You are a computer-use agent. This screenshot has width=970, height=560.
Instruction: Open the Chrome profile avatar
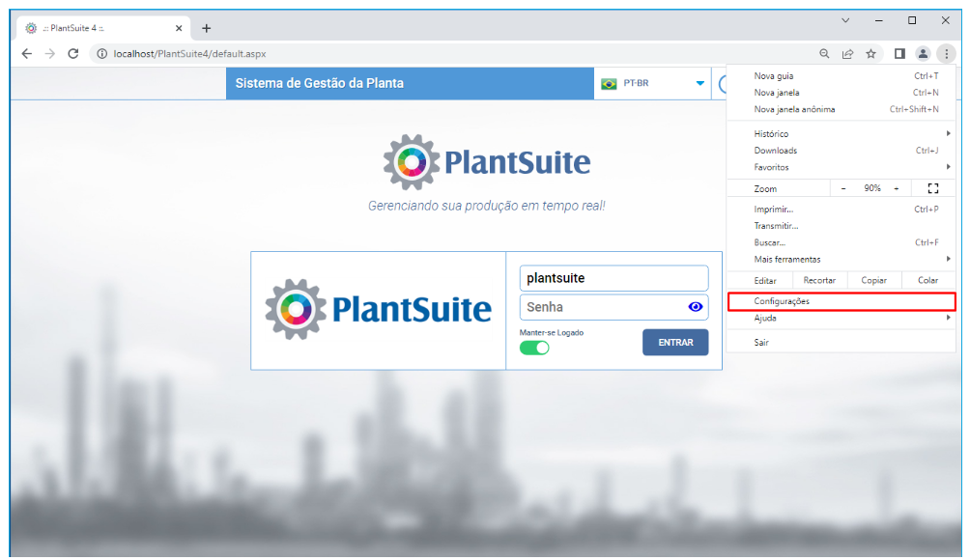(x=923, y=54)
